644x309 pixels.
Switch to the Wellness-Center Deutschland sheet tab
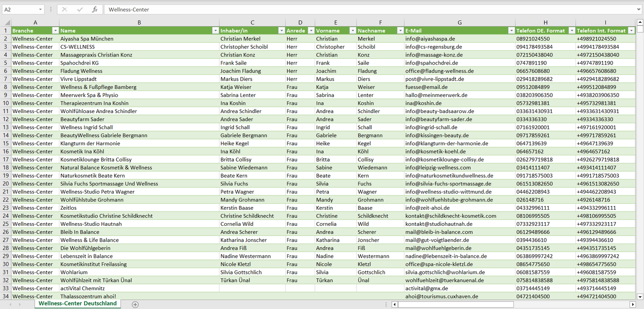coord(78,304)
